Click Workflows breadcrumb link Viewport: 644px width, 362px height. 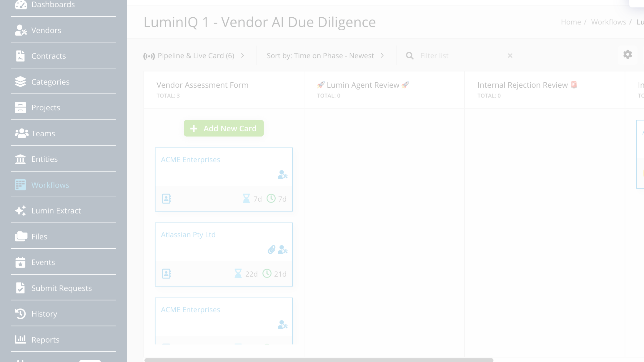click(608, 22)
